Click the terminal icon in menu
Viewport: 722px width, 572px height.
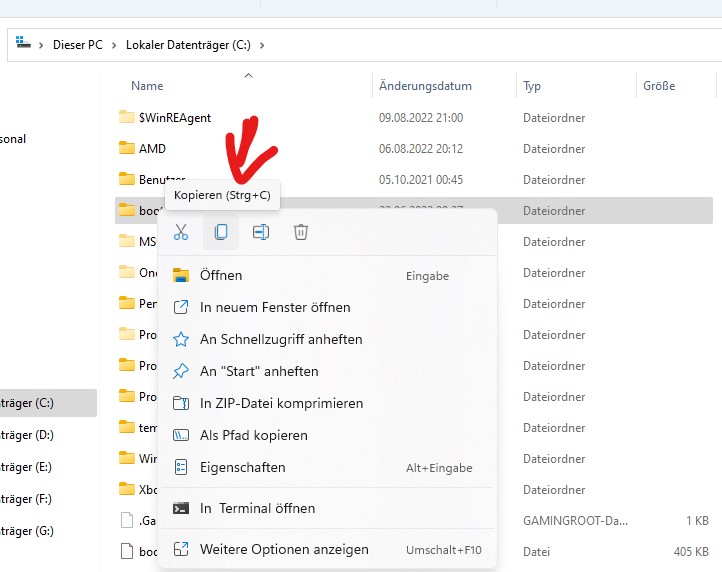[x=181, y=508]
